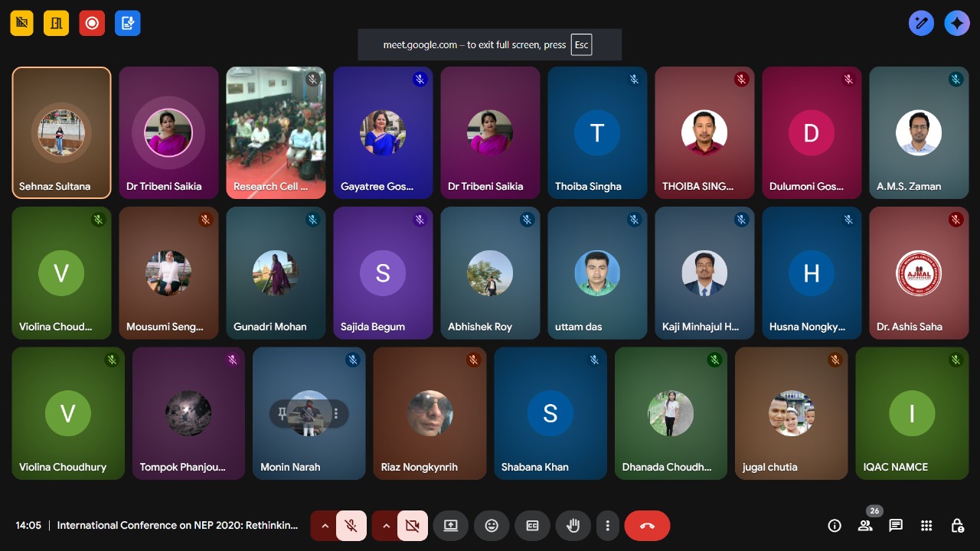Click the blue transcript notes icon
This screenshot has height=551, width=980.
tap(128, 23)
